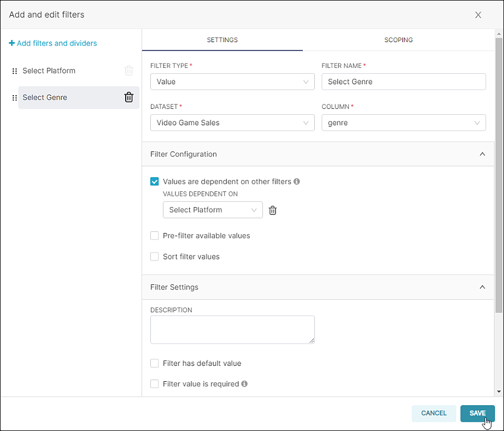Open the Dataset dropdown showing Video Game Sales
The width and height of the screenshot is (504, 431).
232,123
